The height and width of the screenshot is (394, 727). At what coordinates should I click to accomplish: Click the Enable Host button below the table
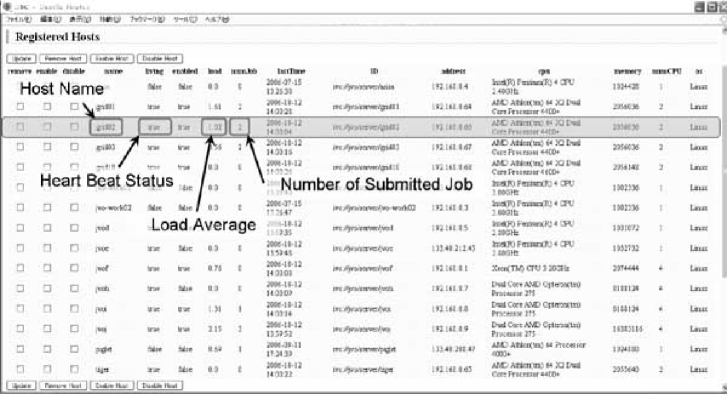[112, 386]
